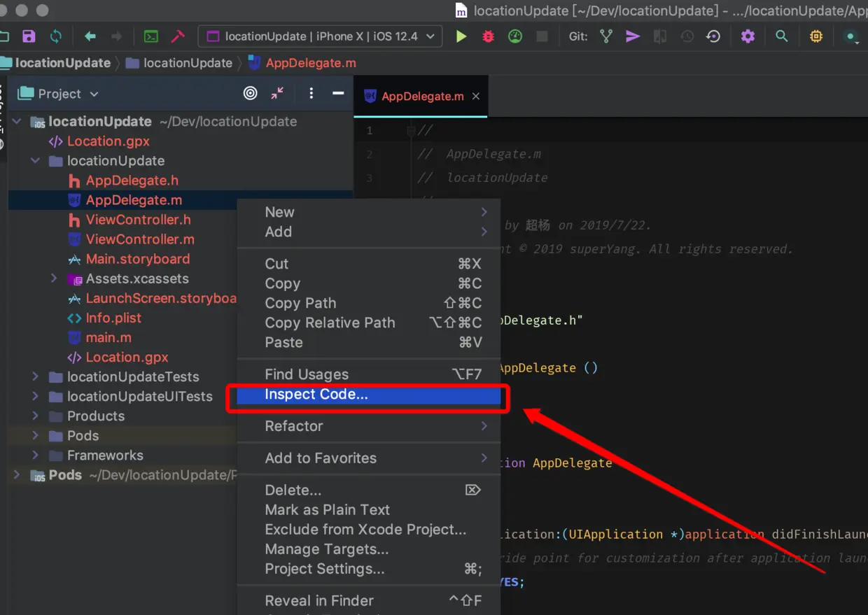Collapse the locationUpdate source folder
The width and height of the screenshot is (868, 615).
click(35, 161)
